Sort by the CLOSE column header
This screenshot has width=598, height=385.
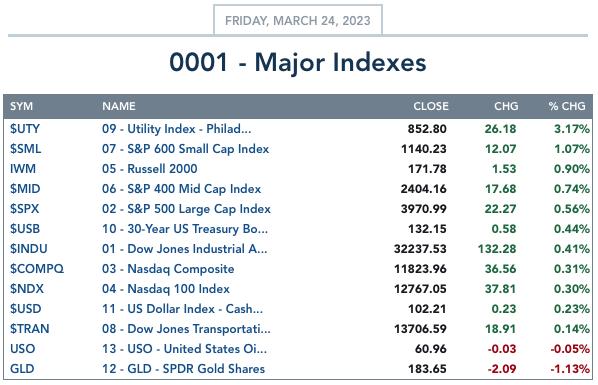click(431, 106)
